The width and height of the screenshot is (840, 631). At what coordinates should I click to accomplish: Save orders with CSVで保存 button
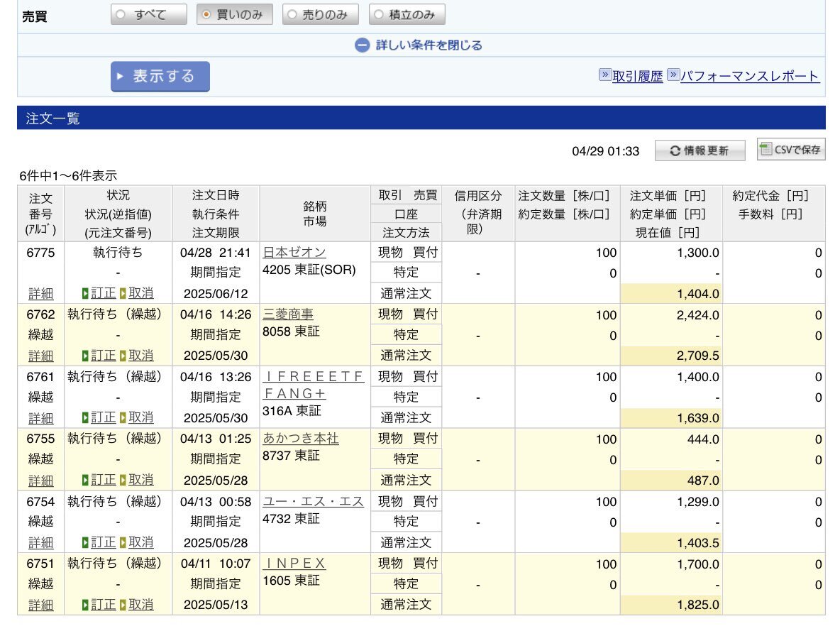tap(791, 150)
